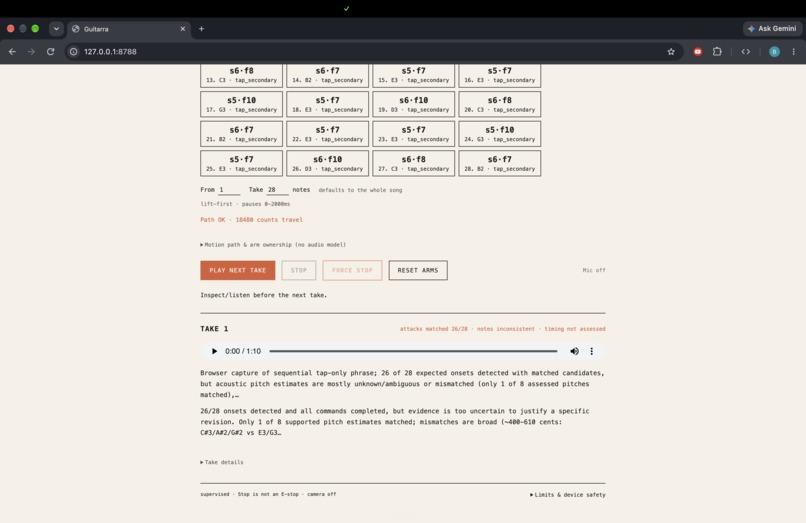Click the red extension icon in toolbar
The height and width of the screenshot is (523, 806).
(698, 51)
